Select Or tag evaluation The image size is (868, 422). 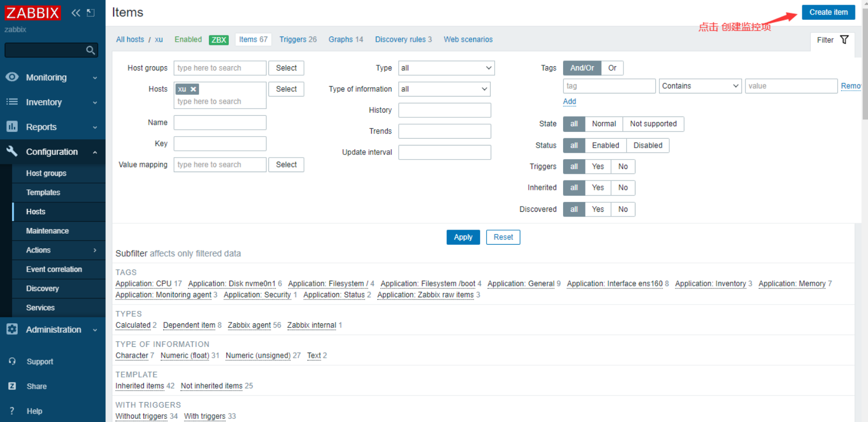coord(612,68)
